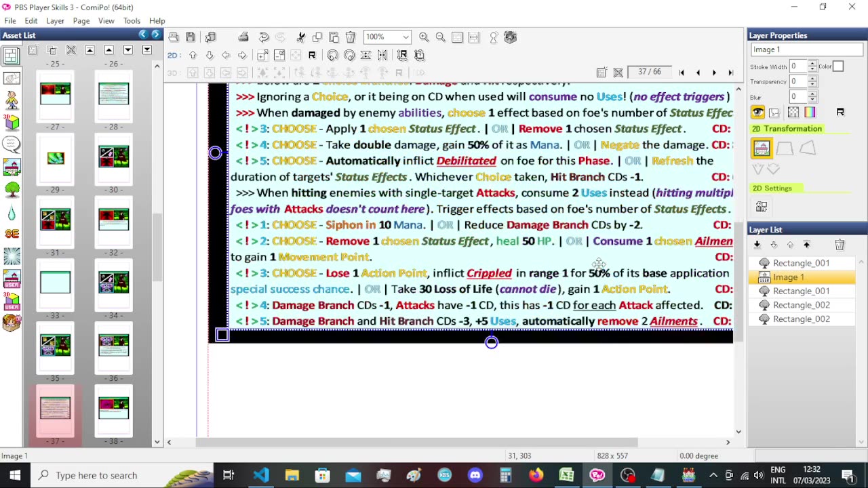This screenshot has height=488, width=868.
Task: Click the Delete trash icon in toolbar
Action: pos(351,37)
